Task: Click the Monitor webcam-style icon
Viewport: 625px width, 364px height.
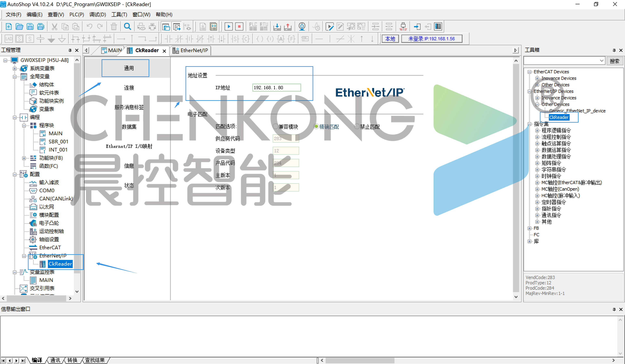Action: 302,26
